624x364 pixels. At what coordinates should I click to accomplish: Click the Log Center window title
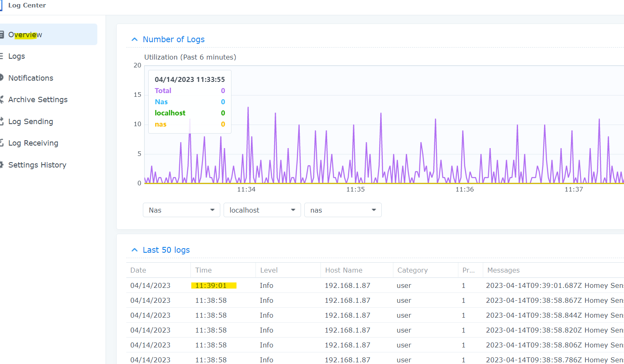(27, 5)
